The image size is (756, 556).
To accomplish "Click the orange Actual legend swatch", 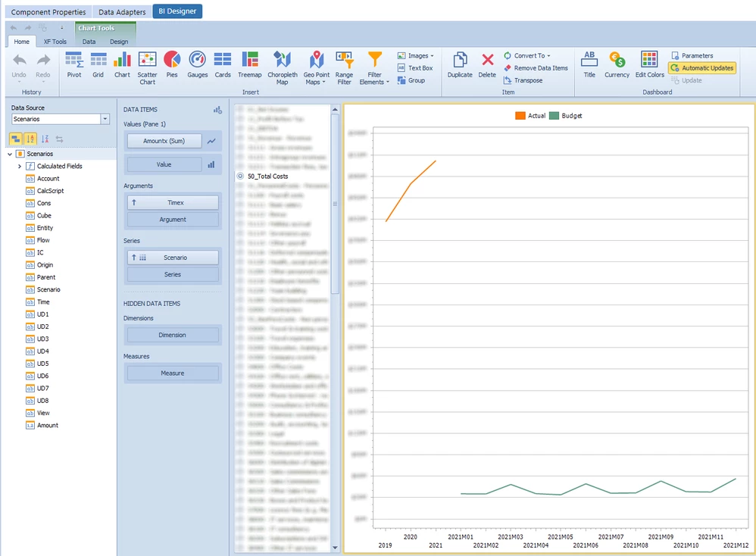I will [x=520, y=116].
